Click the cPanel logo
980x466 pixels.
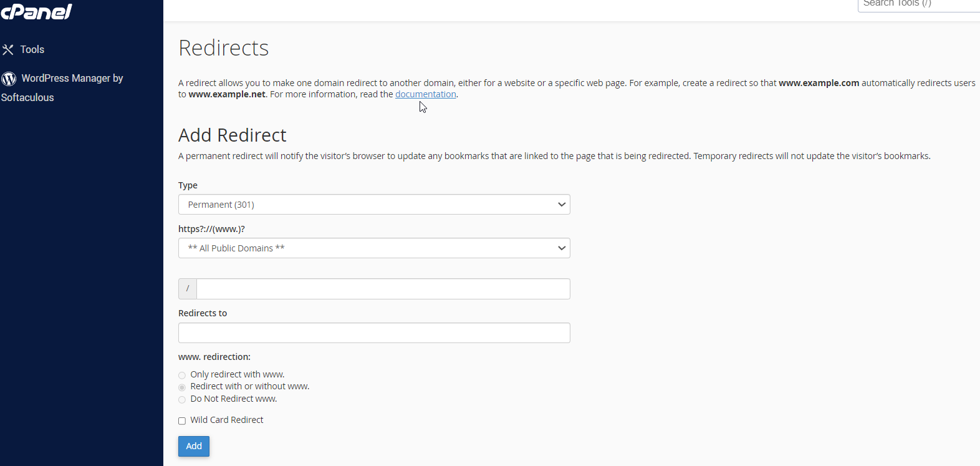point(36,11)
